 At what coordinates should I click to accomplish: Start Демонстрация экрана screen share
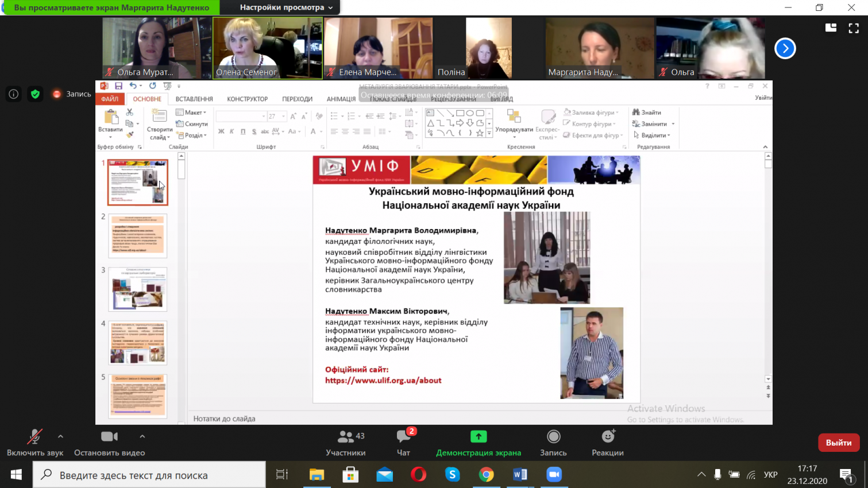(479, 443)
